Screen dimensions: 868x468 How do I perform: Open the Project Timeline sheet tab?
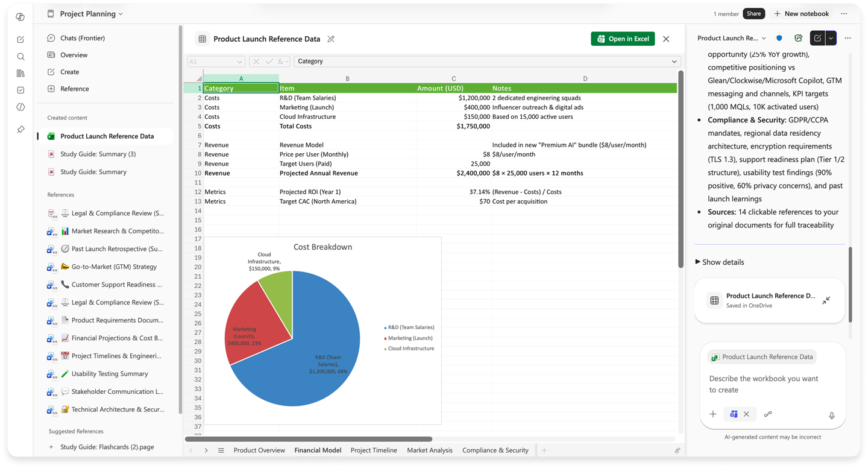point(374,451)
